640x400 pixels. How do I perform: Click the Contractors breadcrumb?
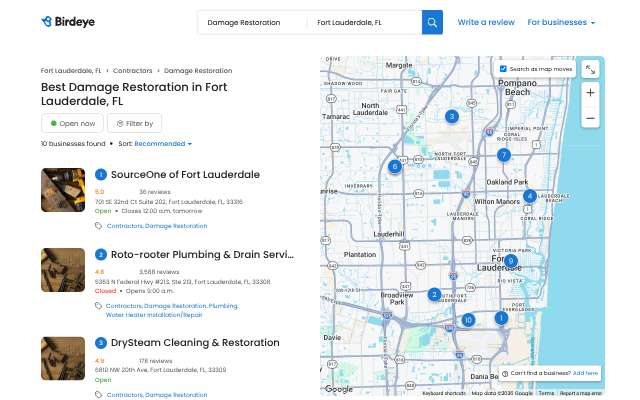(x=133, y=71)
